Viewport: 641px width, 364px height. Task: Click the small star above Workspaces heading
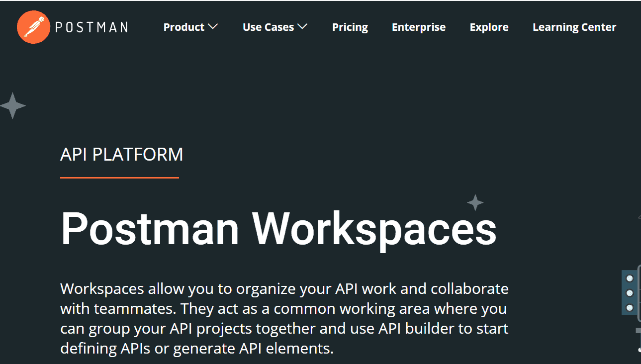coord(475,202)
